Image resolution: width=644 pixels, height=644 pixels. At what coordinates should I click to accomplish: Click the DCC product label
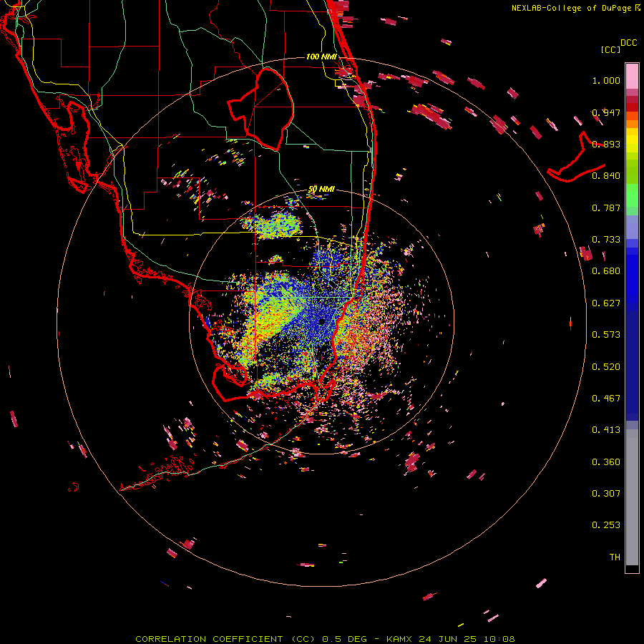click(x=628, y=43)
